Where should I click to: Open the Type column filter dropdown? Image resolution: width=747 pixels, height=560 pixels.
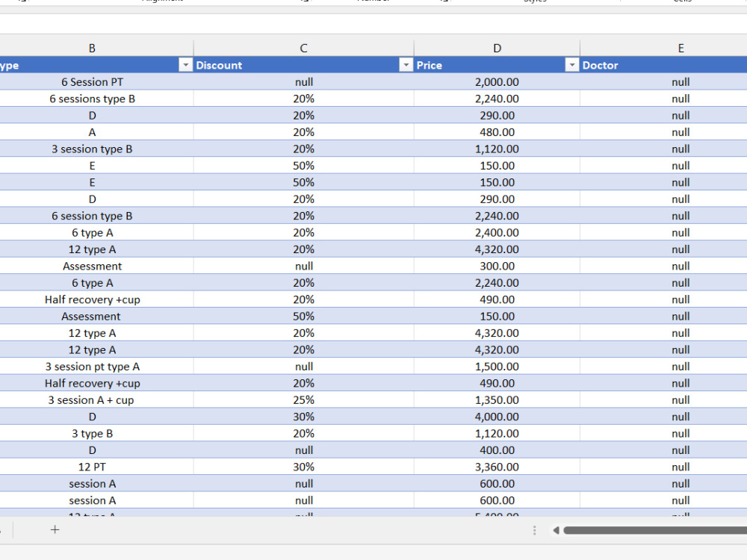185,65
